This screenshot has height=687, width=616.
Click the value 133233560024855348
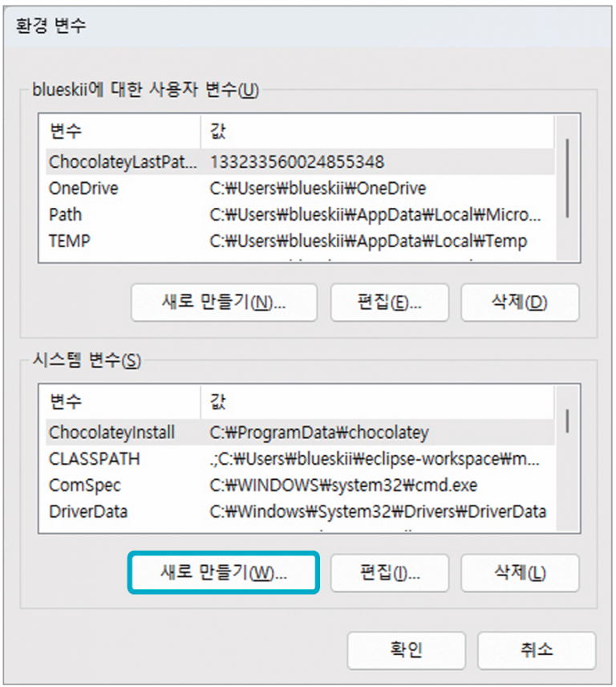(x=298, y=162)
